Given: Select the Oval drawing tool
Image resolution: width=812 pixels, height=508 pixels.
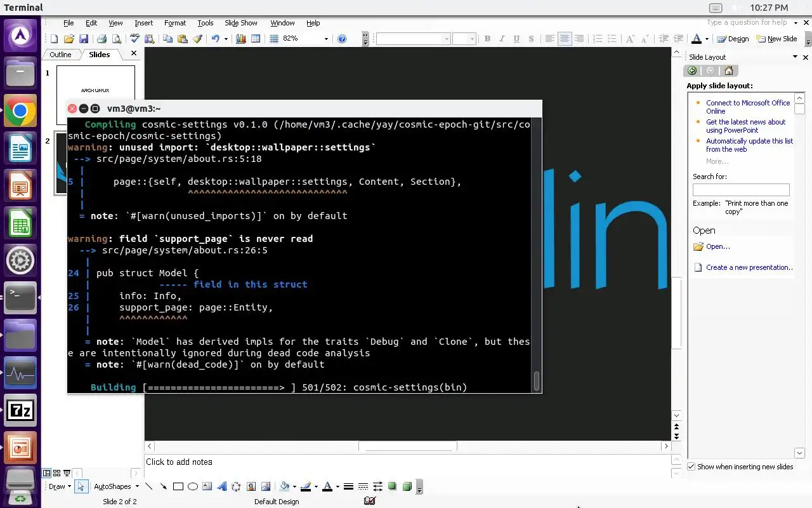Looking at the screenshot, I should tap(192, 486).
